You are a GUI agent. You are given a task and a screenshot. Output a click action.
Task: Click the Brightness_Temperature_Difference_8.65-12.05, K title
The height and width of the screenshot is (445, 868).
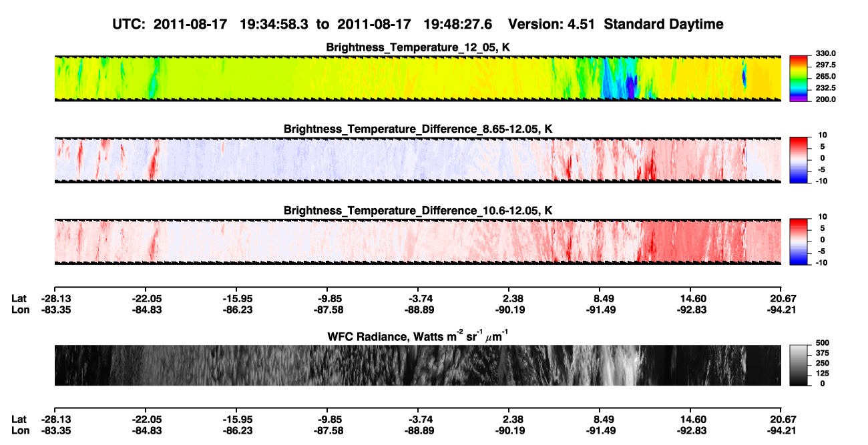pos(418,129)
